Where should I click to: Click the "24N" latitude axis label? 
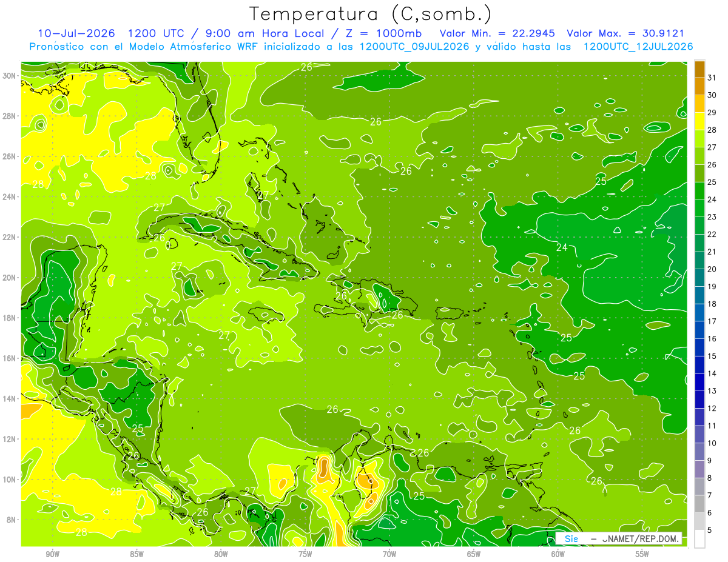click(x=10, y=197)
